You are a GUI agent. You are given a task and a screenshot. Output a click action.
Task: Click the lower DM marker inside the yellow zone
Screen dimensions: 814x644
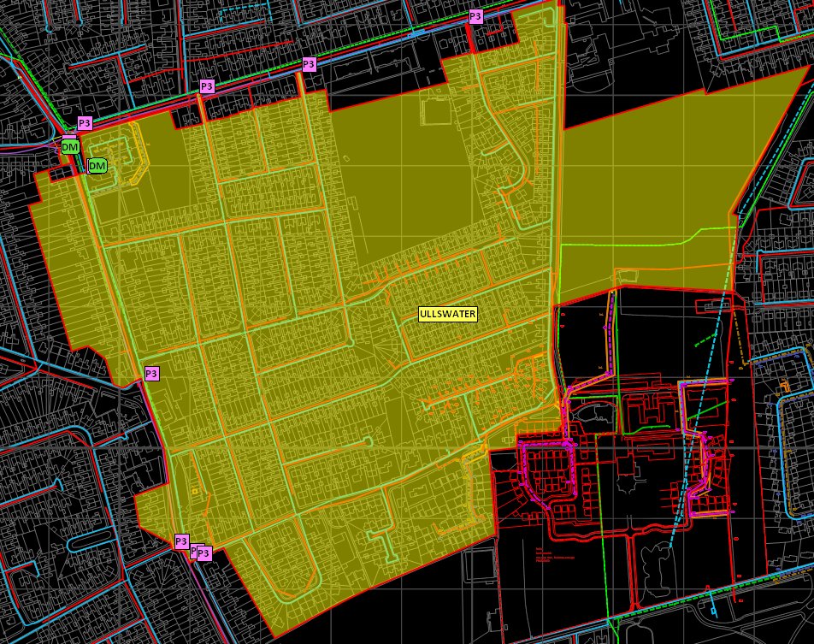pyautogui.click(x=98, y=165)
